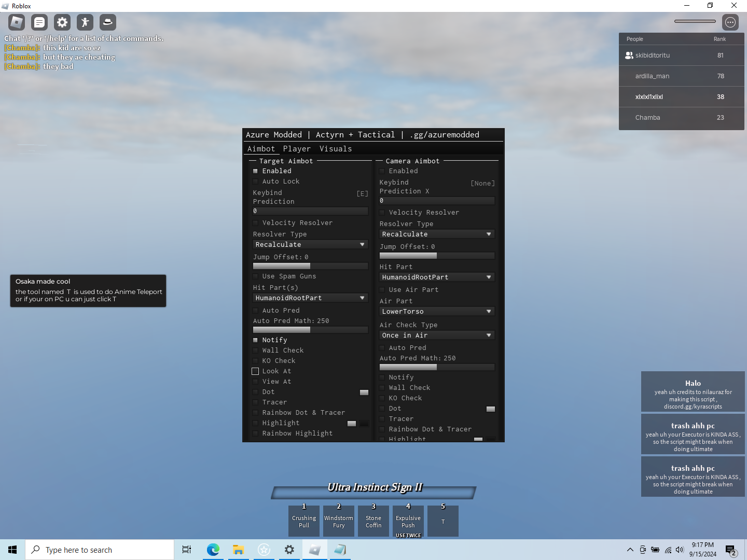Select hotbar slot 3 Stone Coffin
747x560 pixels.
tap(374, 521)
